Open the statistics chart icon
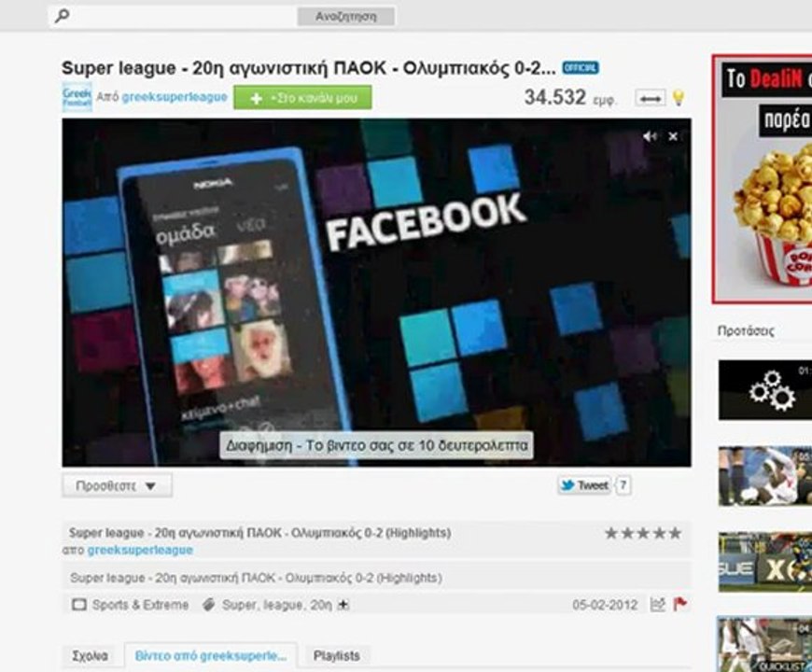Viewport: 812px width, 672px height. (658, 604)
